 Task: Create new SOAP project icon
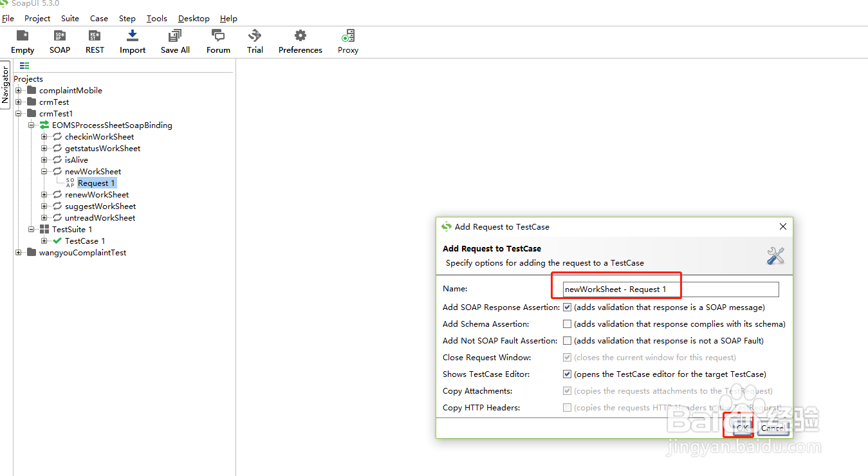[60, 36]
